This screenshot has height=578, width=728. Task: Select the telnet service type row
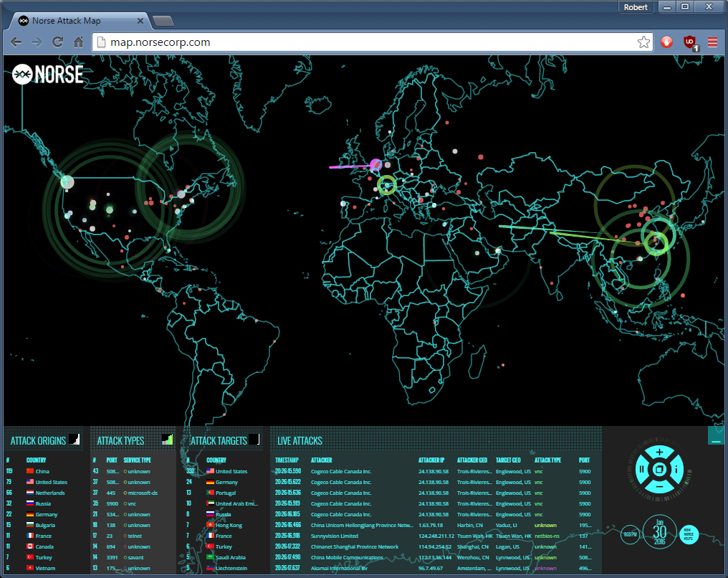(x=133, y=536)
